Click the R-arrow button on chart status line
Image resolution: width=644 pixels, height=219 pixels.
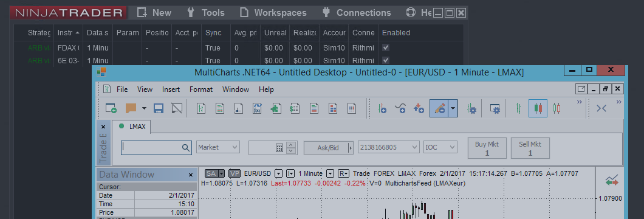pos(344,173)
